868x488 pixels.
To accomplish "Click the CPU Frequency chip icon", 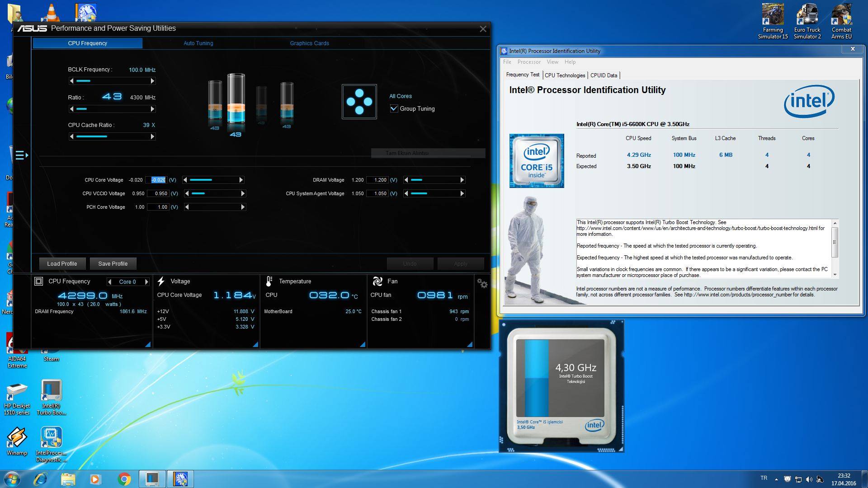I will coord(39,281).
